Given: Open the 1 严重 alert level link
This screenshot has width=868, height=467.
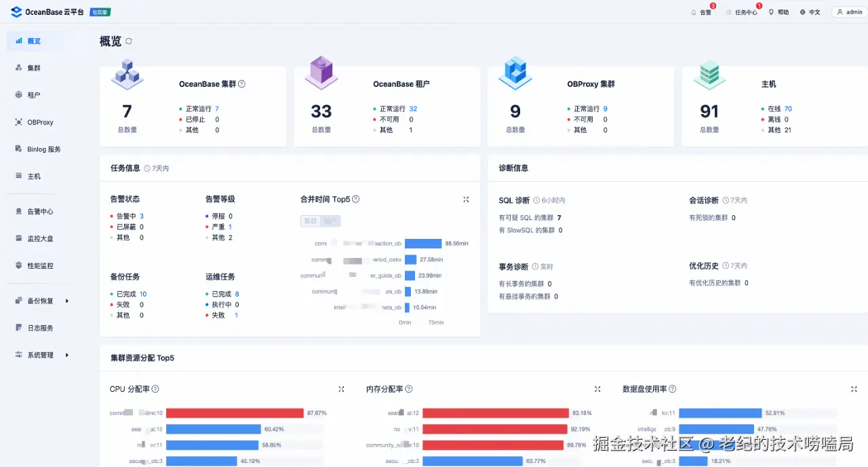Looking at the screenshot, I should tap(230, 227).
